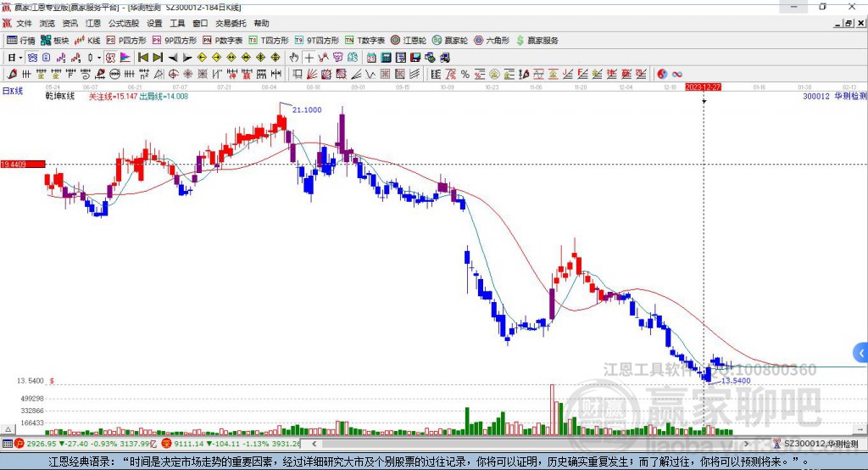Open the 江恩轮 Gann wheel
Viewport: 868px width, 470px height.
409,41
